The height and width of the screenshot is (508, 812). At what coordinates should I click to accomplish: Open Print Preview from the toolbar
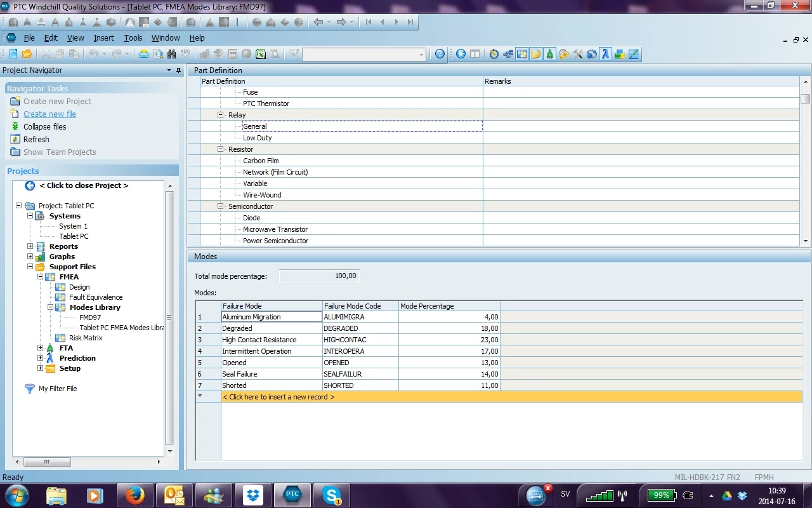tap(157, 54)
